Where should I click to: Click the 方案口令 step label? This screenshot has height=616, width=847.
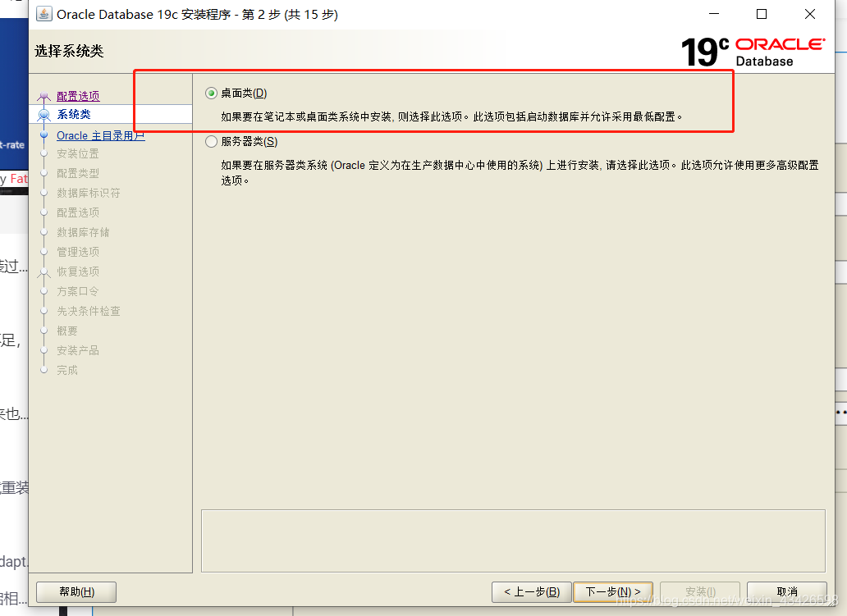[x=78, y=291]
